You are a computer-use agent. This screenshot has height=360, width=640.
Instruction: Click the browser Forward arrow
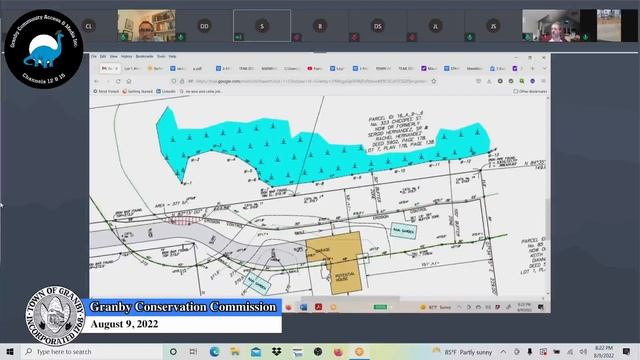click(x=107, y=81)
